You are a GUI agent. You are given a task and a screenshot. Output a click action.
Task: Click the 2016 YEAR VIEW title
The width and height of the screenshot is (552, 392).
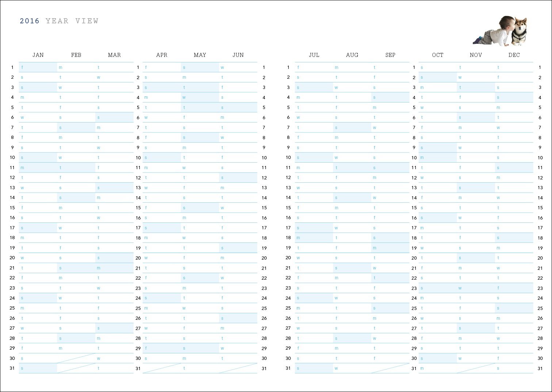(59, 21)
